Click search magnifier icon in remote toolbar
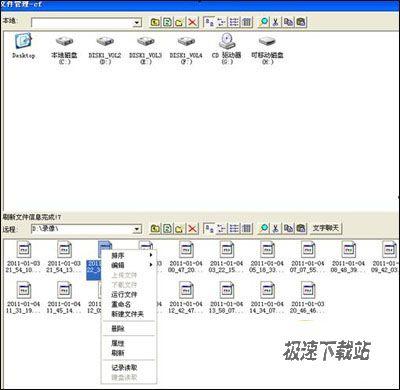The width and height of the screenshot is (400, 390). [x=264, y=229]
